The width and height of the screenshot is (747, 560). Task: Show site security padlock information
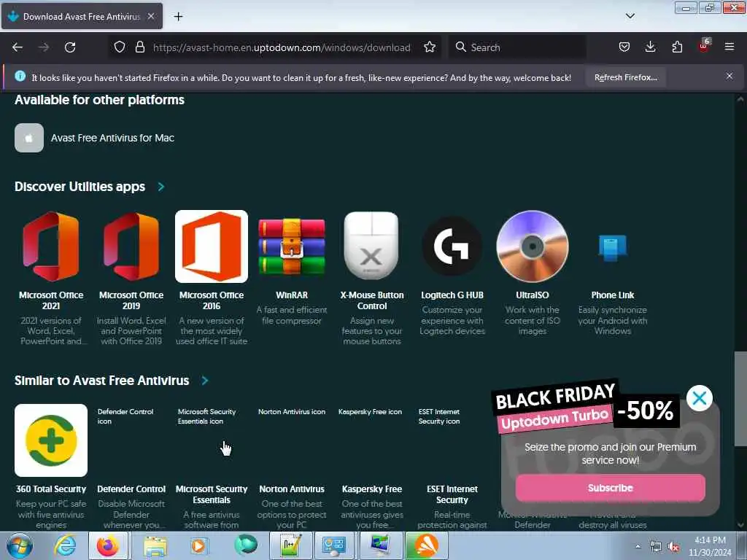click(139, 47)
